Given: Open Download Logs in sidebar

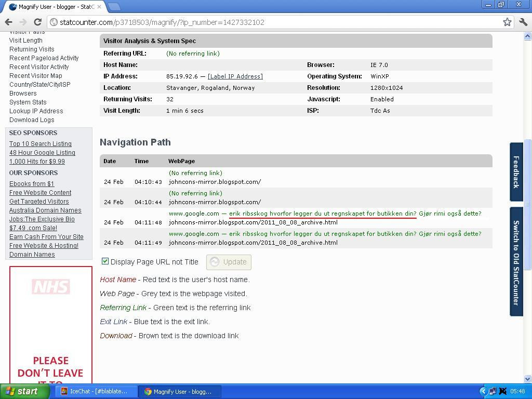Looking at the screenshot, I should (32, 120).
